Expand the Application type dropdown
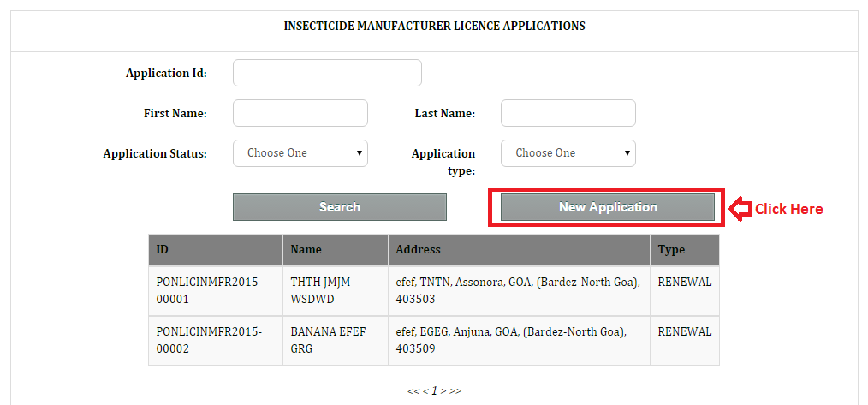 click(x=568, y=153)
